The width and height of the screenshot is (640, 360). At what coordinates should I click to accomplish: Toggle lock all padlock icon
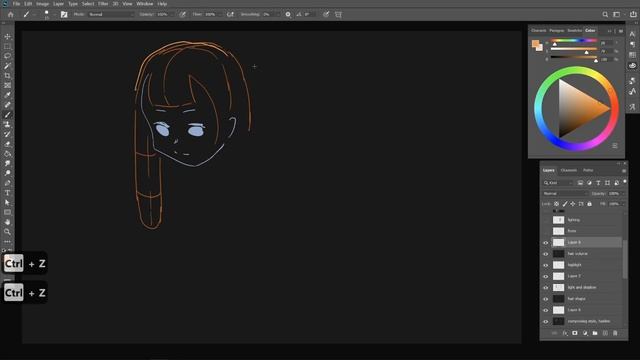589,204
